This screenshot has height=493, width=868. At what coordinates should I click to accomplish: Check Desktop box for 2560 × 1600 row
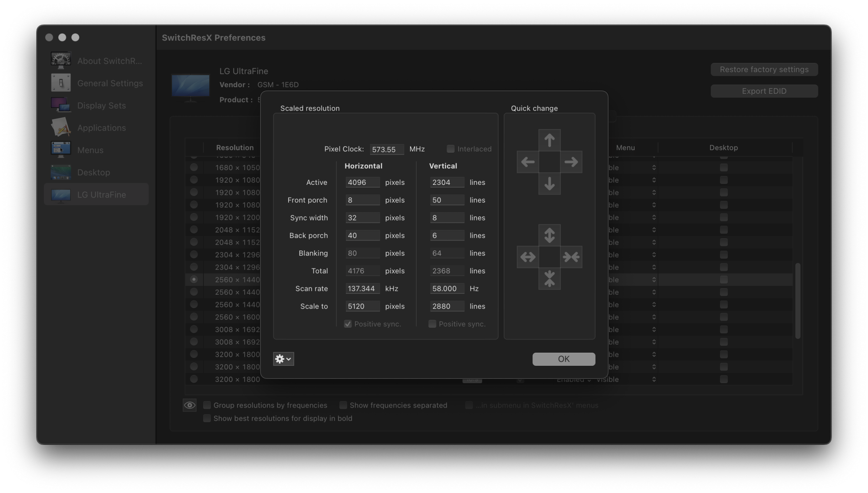pos(723,317)
